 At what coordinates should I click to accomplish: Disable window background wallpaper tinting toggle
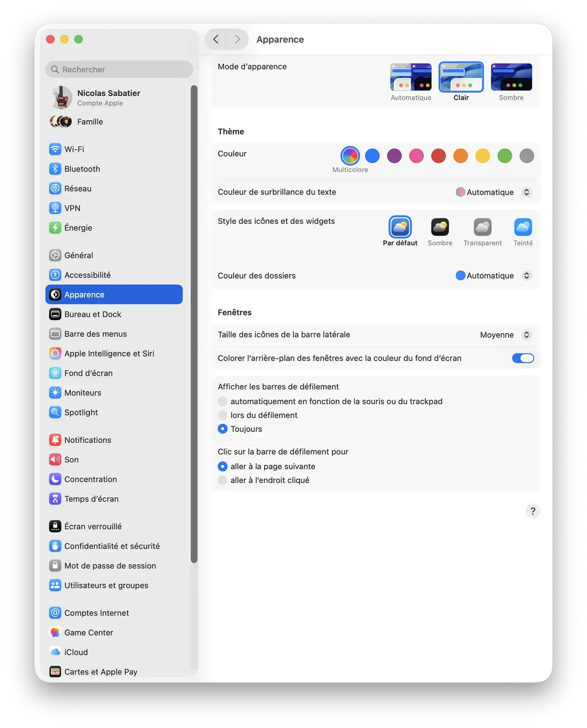pyautogui.click(x=522, y=358)
